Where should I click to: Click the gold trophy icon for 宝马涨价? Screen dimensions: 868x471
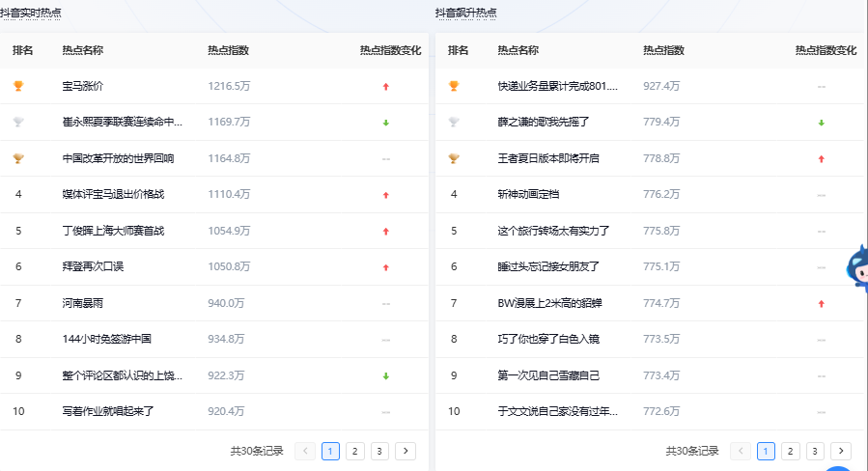point(18,86)
